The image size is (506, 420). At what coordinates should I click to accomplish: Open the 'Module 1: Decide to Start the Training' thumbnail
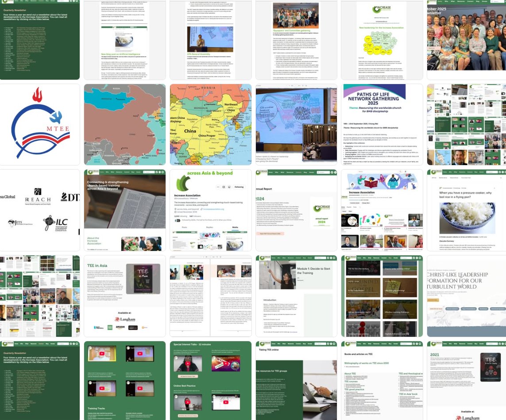click(296, 296)
